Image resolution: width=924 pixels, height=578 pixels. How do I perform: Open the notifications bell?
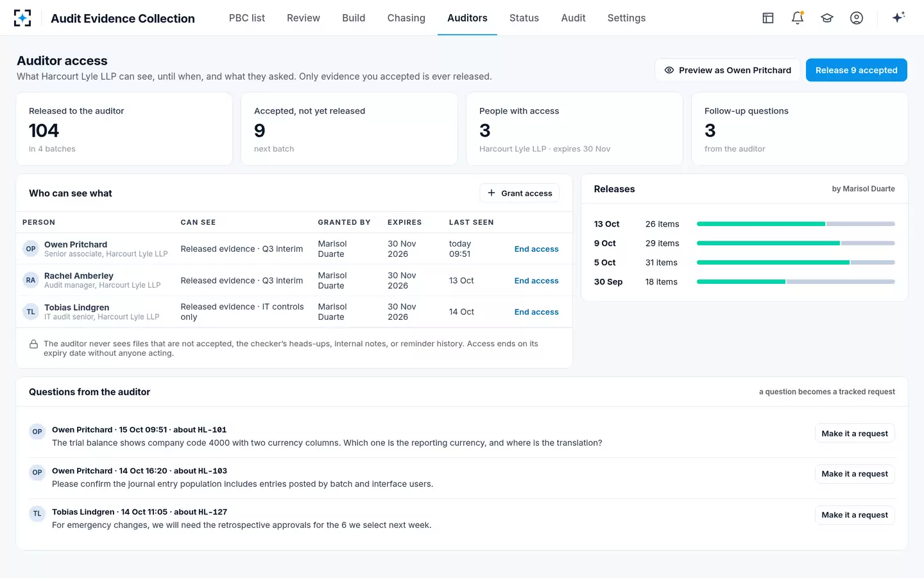798,18
